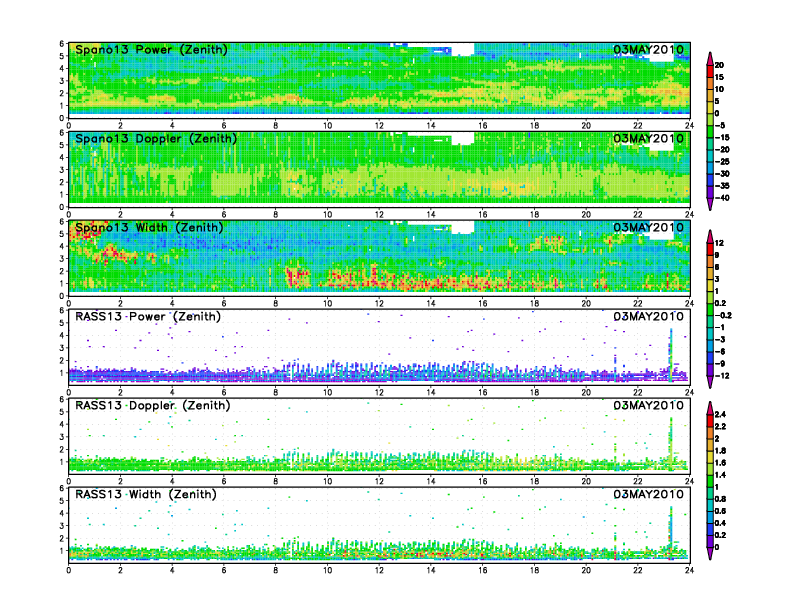The width and height of the screenshot is (792, 612).
Task: Click the '1.4' label on the bottom colorbar
Action: pos(721,475)
